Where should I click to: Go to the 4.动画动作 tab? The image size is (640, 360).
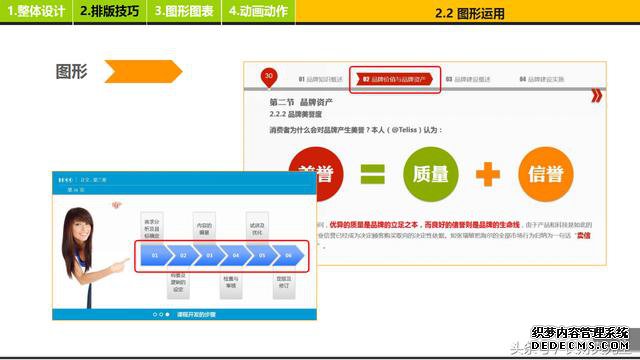pos(258,11)
